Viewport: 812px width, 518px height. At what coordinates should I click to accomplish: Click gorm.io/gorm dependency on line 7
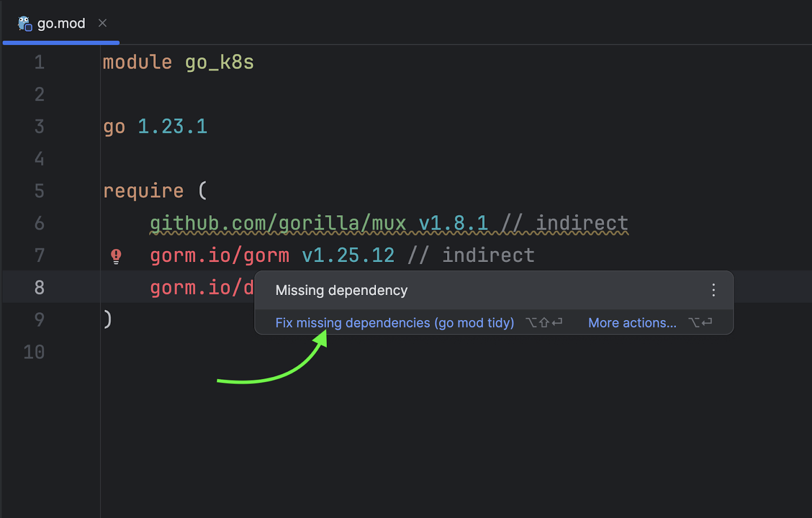220,255
